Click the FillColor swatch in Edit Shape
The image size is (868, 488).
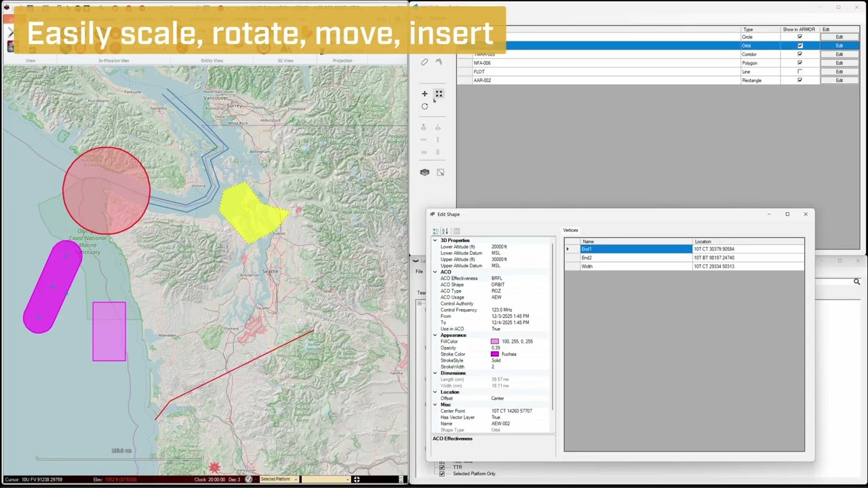(495, 342)
